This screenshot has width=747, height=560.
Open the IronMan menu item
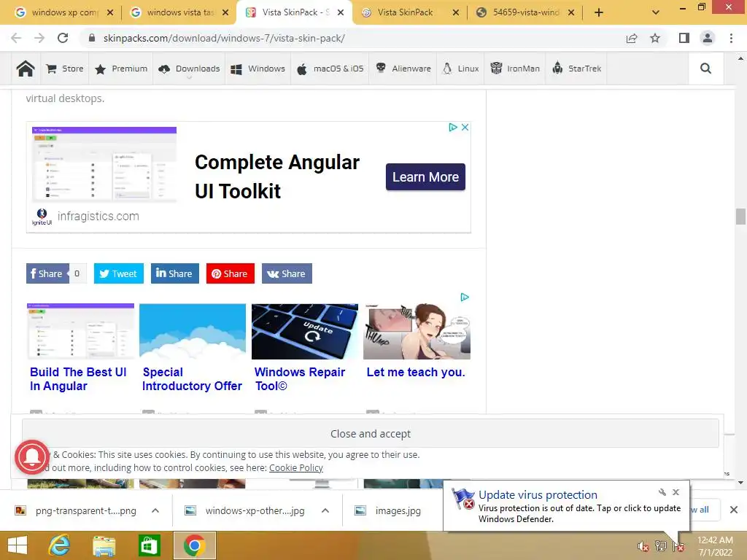(515, 69)
